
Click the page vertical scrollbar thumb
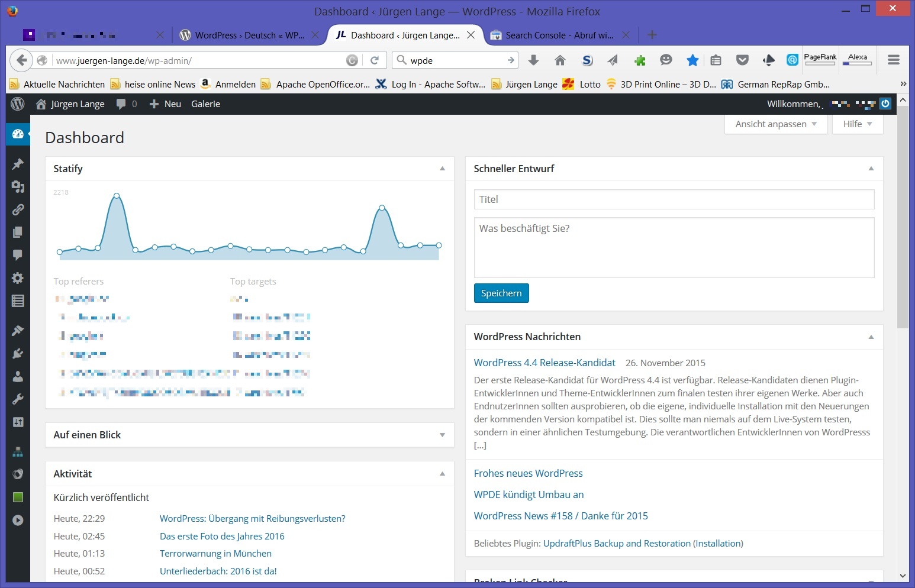(903, 218)
